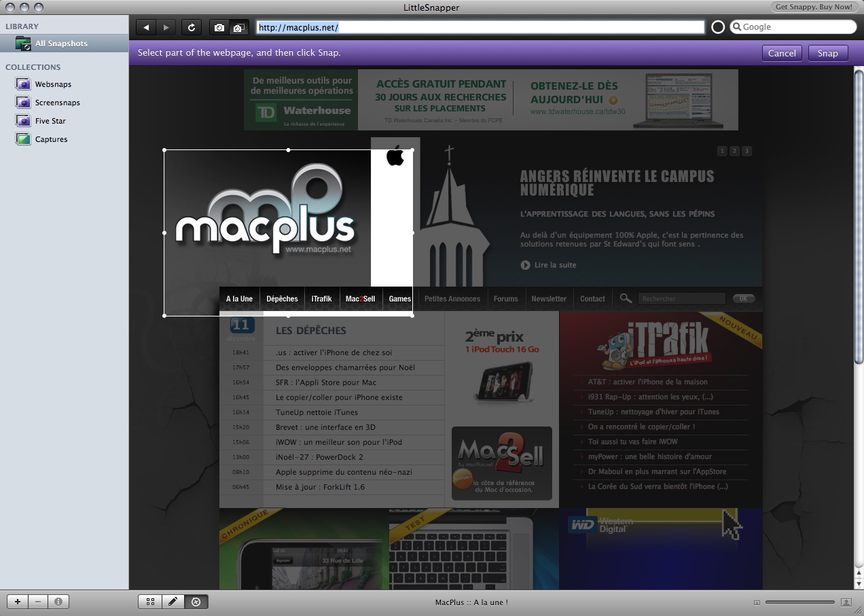Screen dimensions: 864x616
Task: Click the OK search button on the webpage
Action: (x=743, y=299)
